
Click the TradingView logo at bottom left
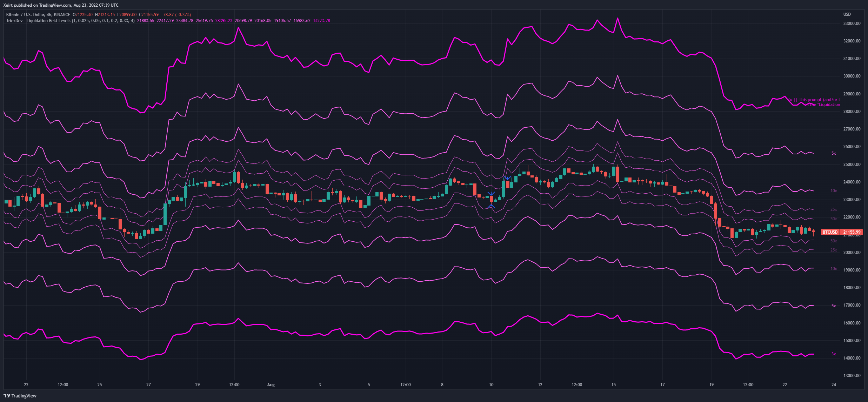(x=20, y=396)
